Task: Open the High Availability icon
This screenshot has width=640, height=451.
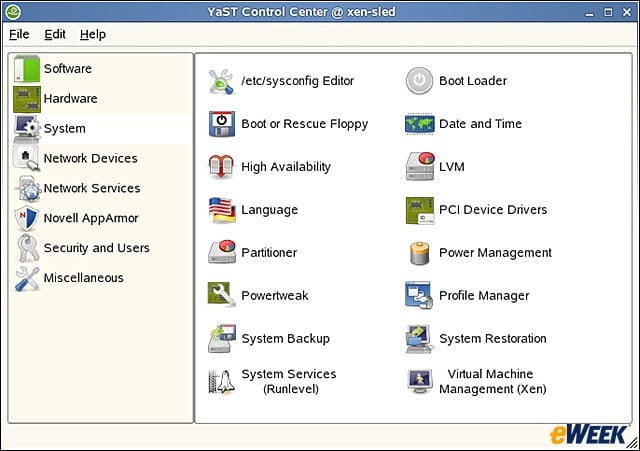Action: pos(221,167)
